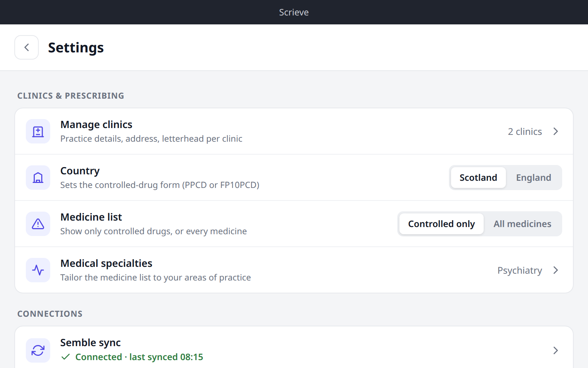Click the green connected checkmark icon

tap(65, 357)
